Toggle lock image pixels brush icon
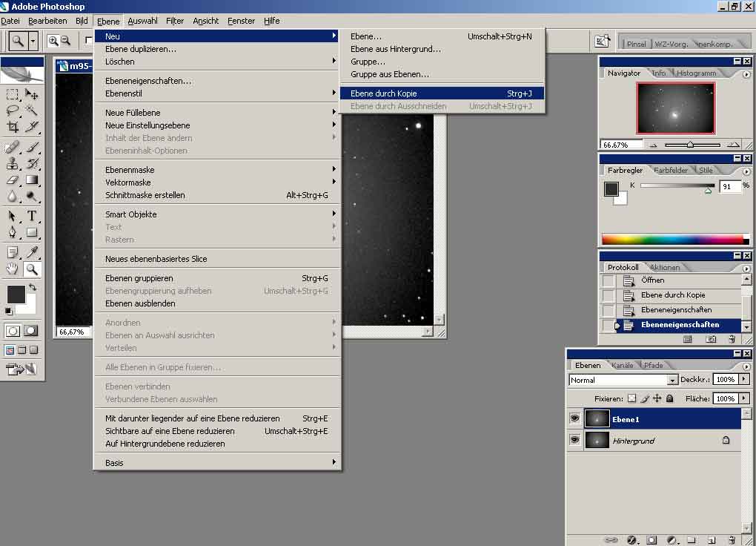Viewport: 756px width, 546px height. pos(645,398)
